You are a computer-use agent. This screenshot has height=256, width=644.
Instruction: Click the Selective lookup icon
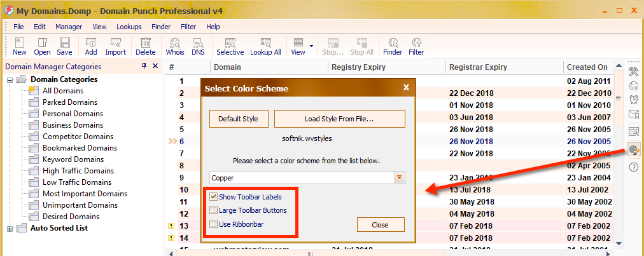pyautogui.click(x=230, y=46)
